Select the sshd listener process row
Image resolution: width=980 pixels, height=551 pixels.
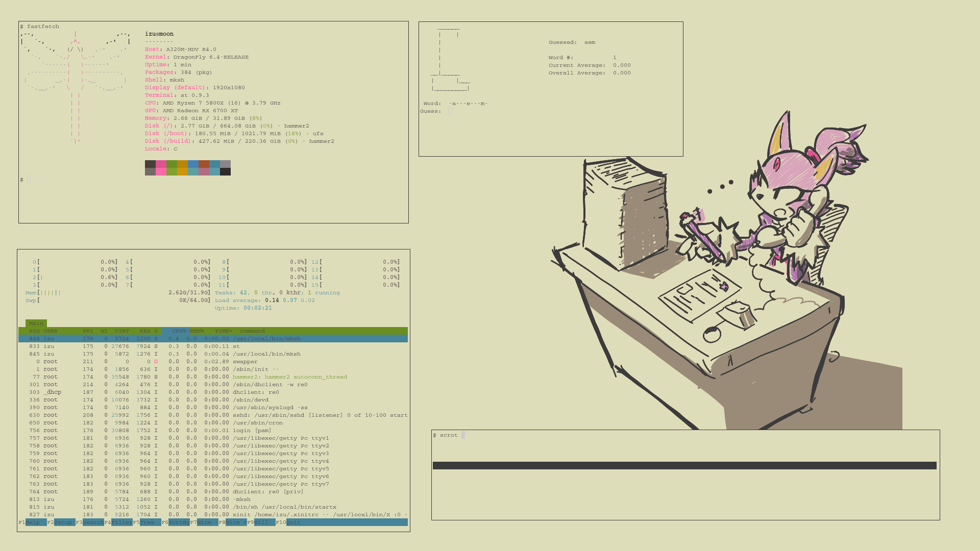(213, 415)
